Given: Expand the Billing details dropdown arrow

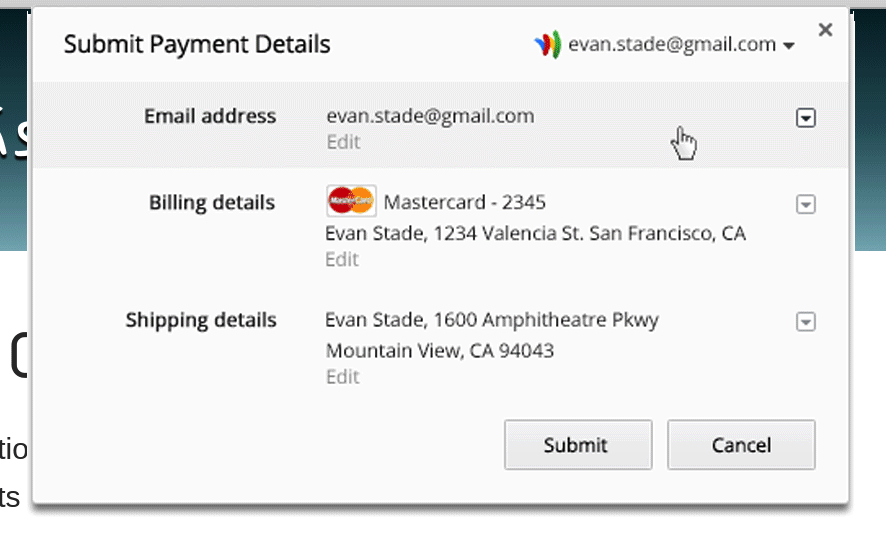Looking at the screenshot, I should pos(806,204).
